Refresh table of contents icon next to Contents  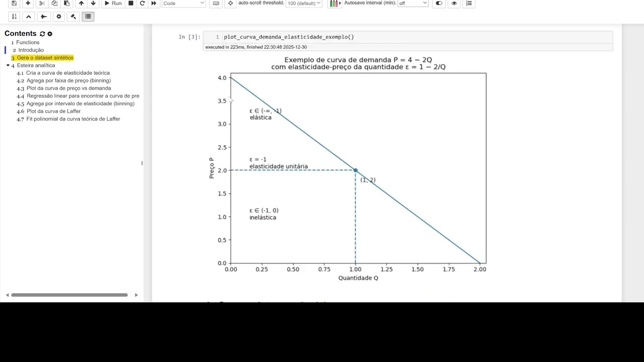pyautogui.click(x=42, y=34)
